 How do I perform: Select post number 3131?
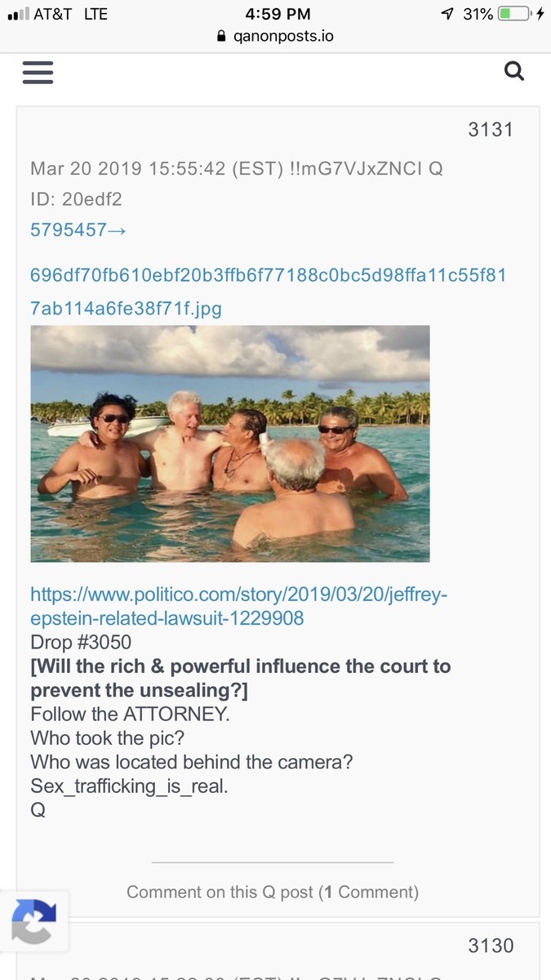[x=491, y=129]
